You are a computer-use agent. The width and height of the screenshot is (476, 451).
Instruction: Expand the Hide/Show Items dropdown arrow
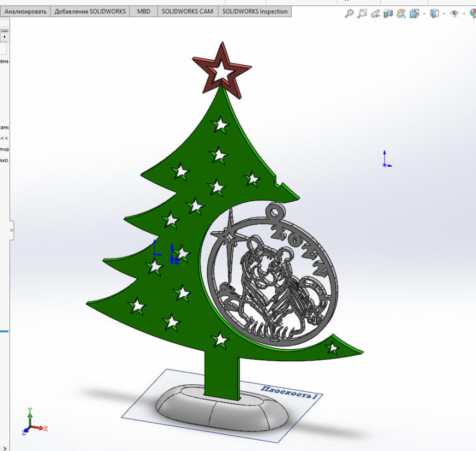click(464, 14)
